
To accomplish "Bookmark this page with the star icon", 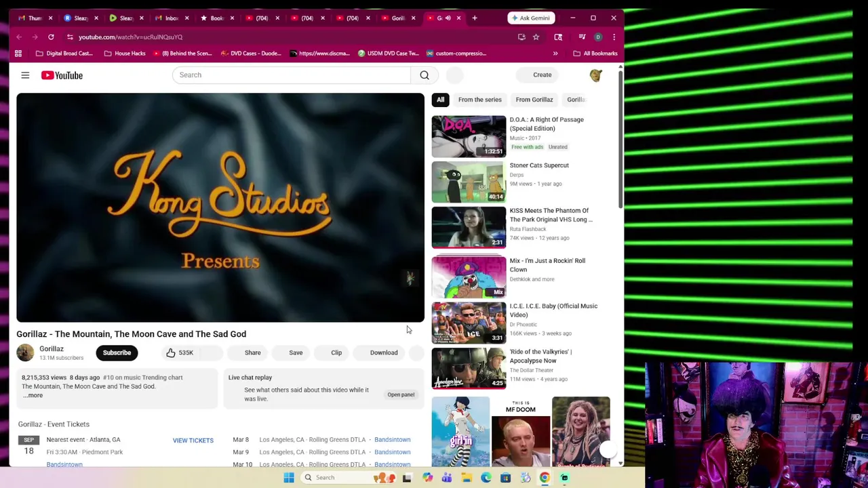I will 536,37.
